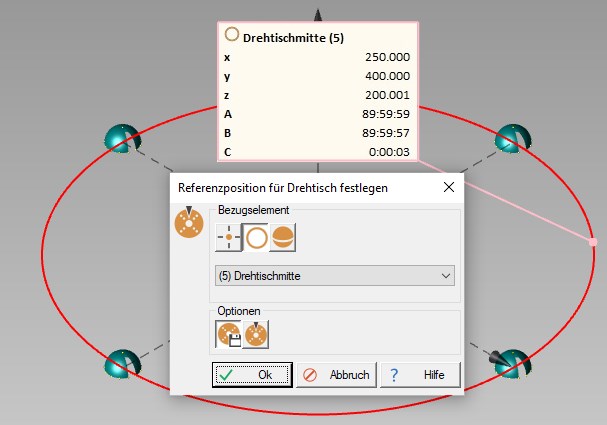
Task: Click the large rotary table icon in dialog
Action: [189, 222]
